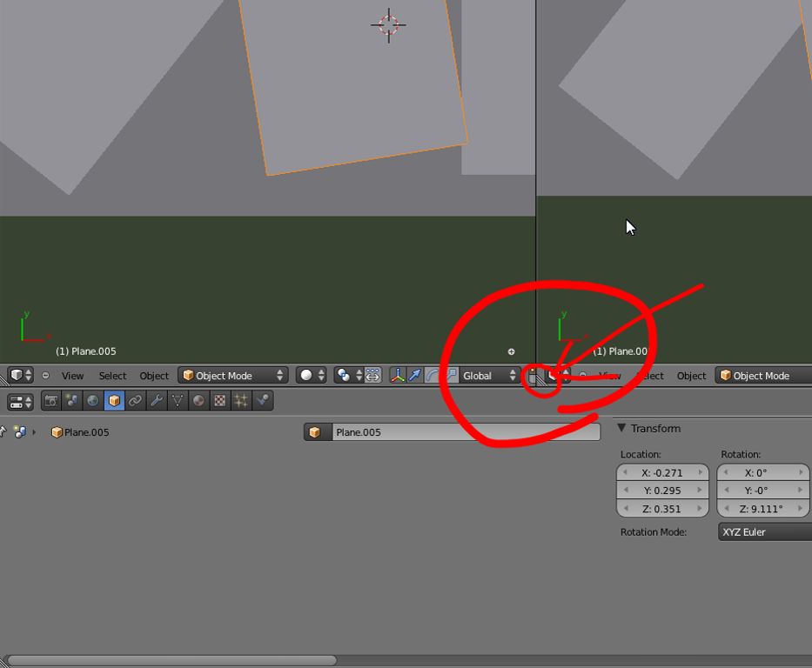Switch to Render properties camera tab
Viewport: 812px width, 668px height.
[51, 401]
